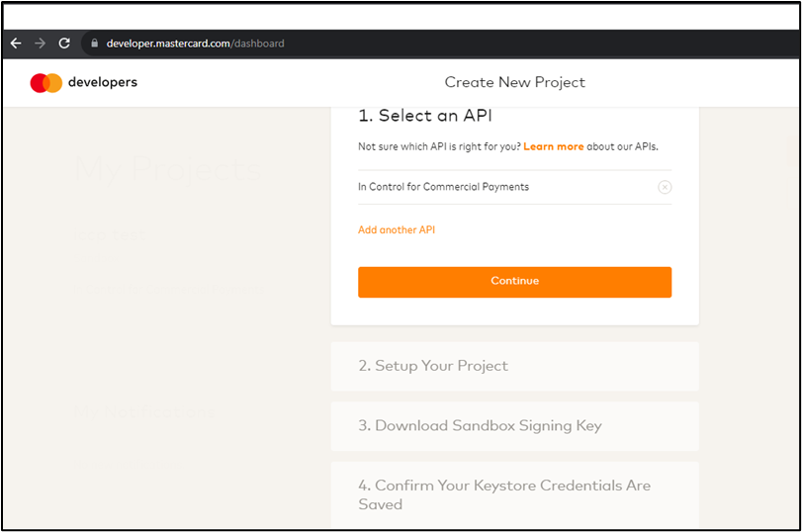This screenshot has width=802, height=532.
Task: Remove In Control for Commercial Payments API
Action: 665,187
